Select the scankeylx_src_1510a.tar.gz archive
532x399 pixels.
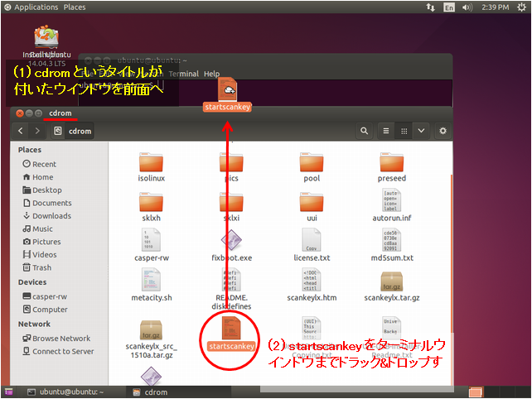(151, 339)
